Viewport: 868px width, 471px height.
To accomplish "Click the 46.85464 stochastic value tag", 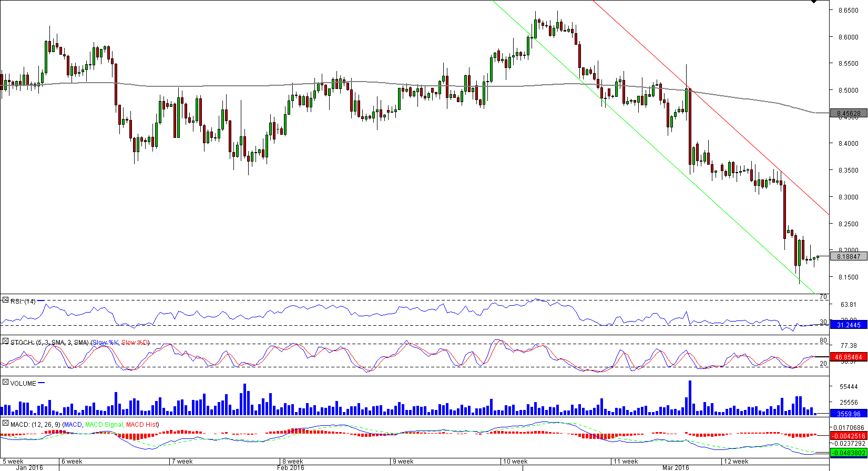I will 848,357.
